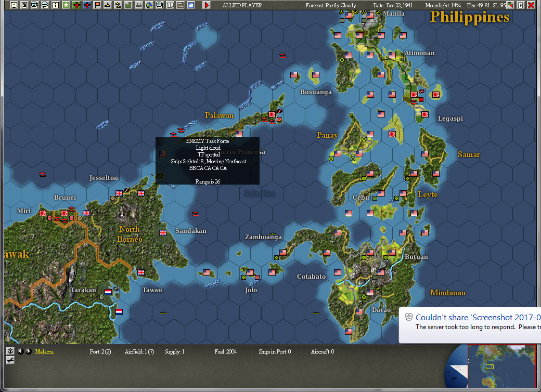Viewport: 541px width, 392px height.
Task: Click the world minimap
Action: pos(501,366)
